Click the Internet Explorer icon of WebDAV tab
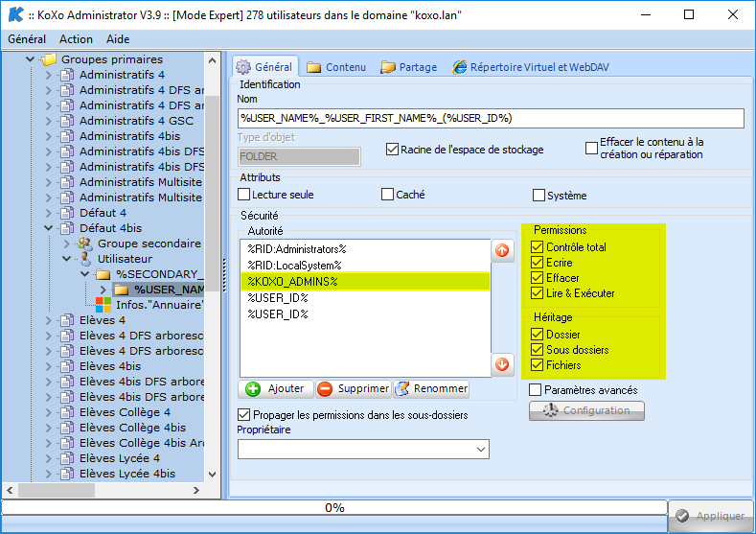The height and width of the screenshot is (534, 756). pyautogui.click(x=459, y=67)
